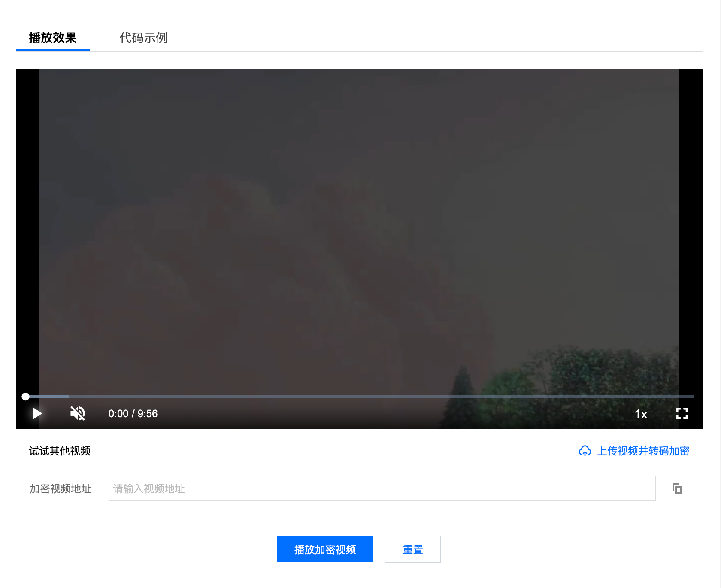Click the 0:00 / 9:56 time display
Viewport: 721px width, 588px height.
(133, 414)
